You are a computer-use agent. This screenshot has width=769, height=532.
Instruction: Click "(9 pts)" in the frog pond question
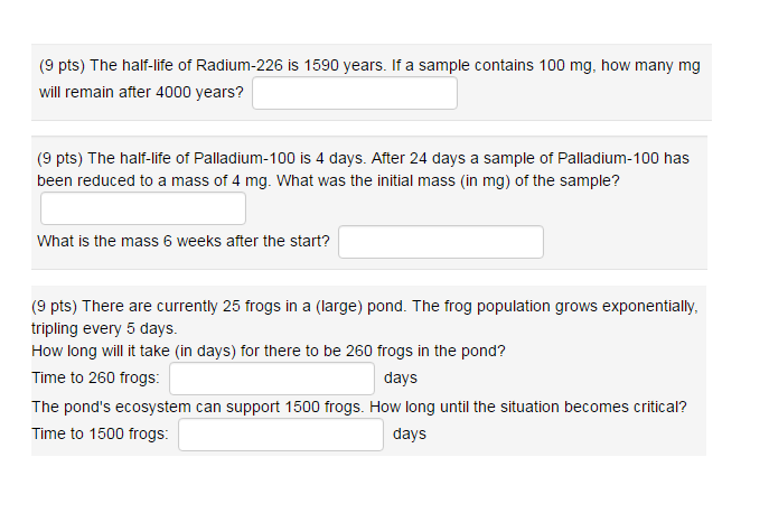tap(54, 306)
